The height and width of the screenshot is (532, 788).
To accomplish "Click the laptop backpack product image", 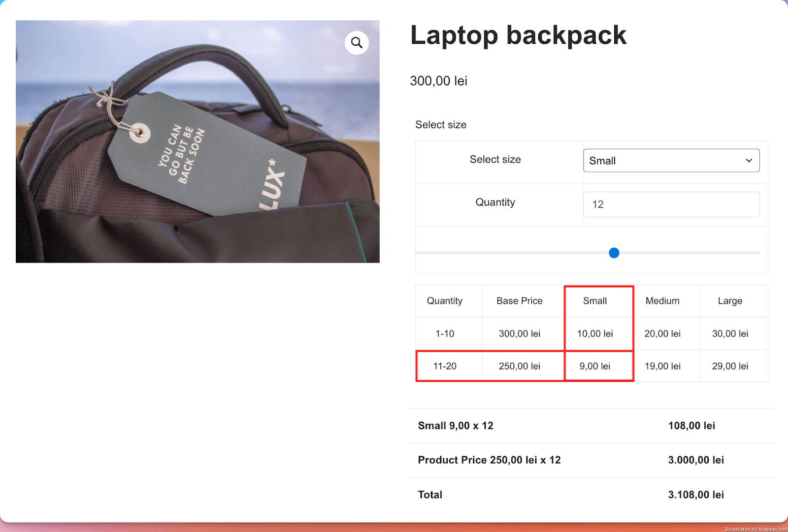I will coord(197,148).
